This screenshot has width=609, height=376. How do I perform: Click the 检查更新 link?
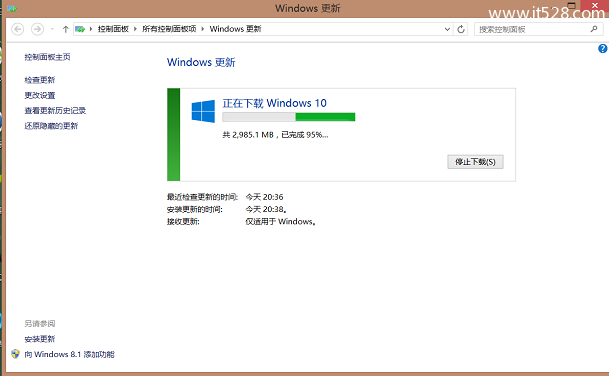40,80
